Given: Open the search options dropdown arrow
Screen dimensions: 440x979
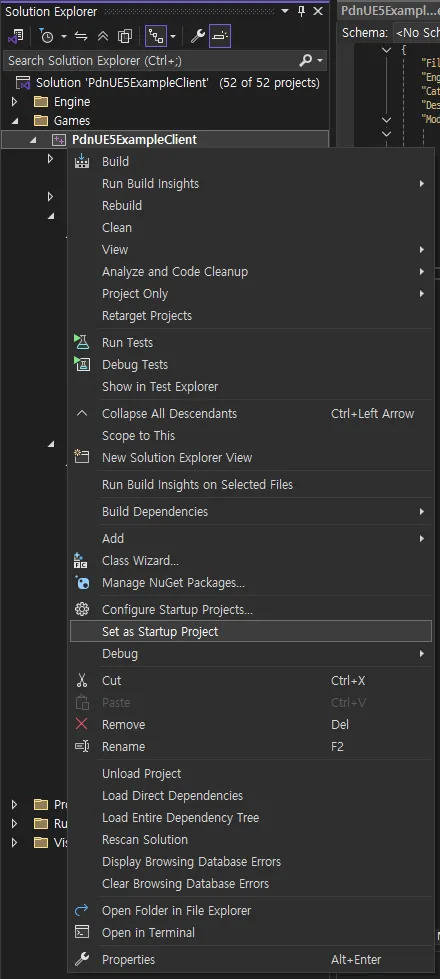Looking at the screenshot, I should 321,61.
